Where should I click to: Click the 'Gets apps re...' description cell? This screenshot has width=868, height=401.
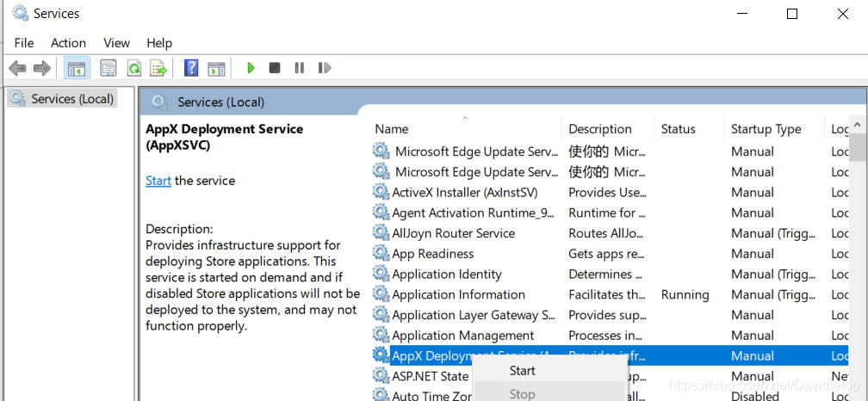click(607, 254)
